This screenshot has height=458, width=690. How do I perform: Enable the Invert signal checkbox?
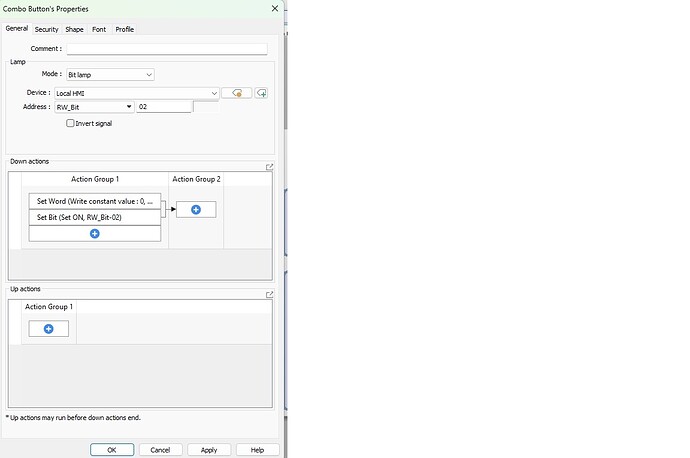coord(70,123)
